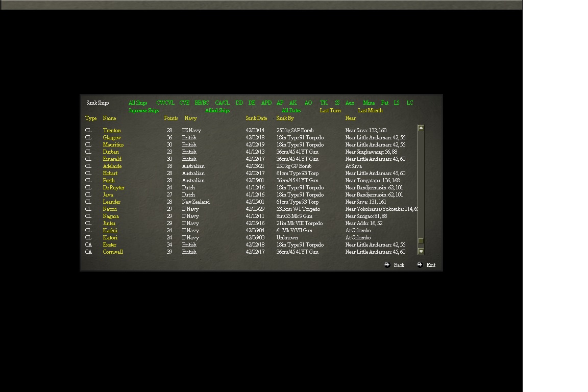588x392 pixels.
Task: Select the APD filter option
Action: pyautogui.click(x=266, y=103)
